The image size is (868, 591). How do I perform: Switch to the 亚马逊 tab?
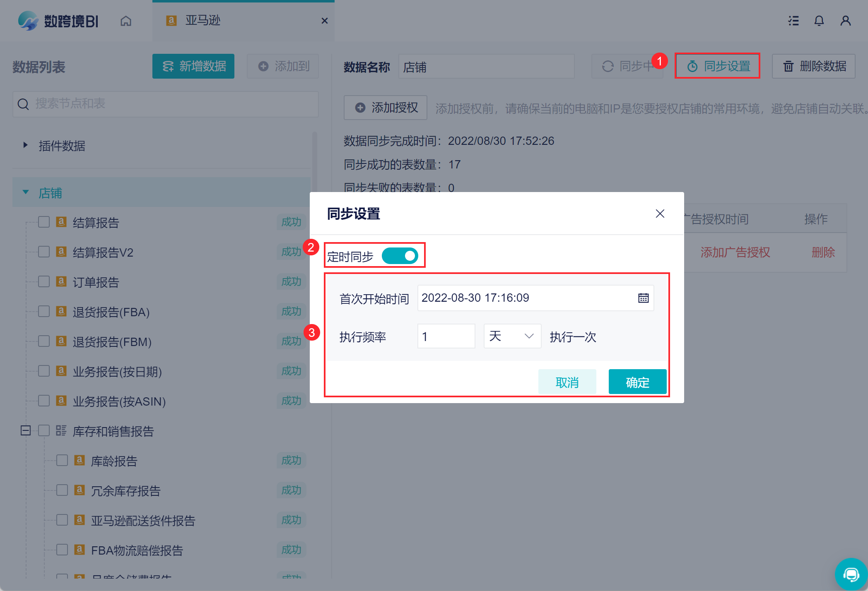point(203,21)
